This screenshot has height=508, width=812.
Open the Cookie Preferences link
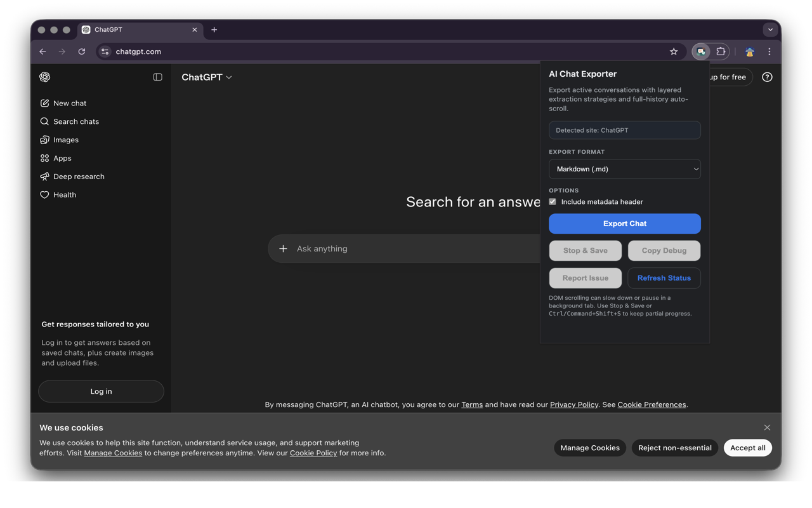[x=652, y=404]
